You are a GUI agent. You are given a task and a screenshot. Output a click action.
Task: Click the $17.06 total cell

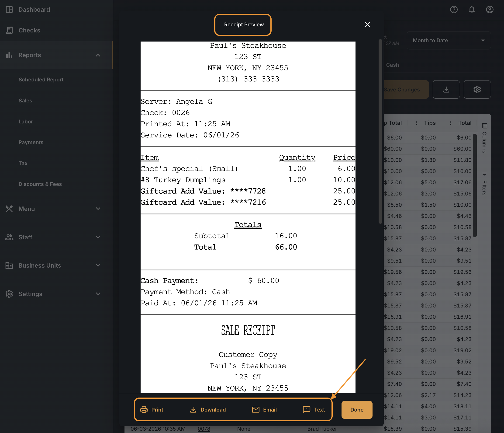pyautogui.click(x=462, y=182)
